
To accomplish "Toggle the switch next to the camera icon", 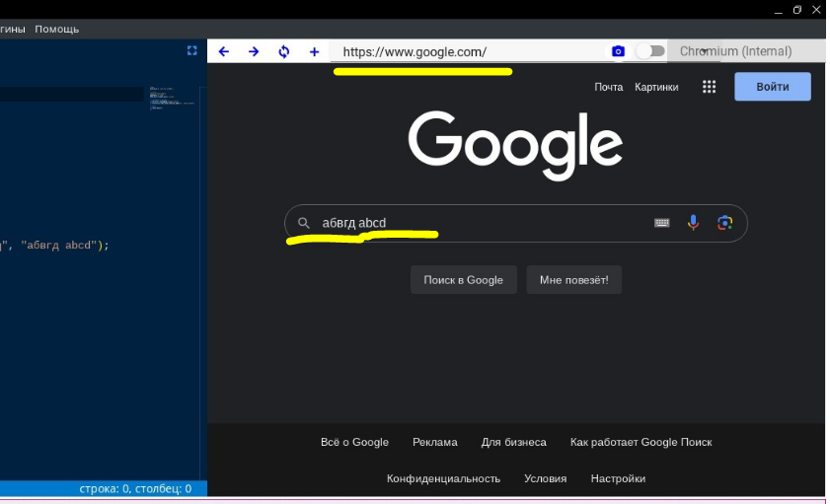I will (650, 50).
